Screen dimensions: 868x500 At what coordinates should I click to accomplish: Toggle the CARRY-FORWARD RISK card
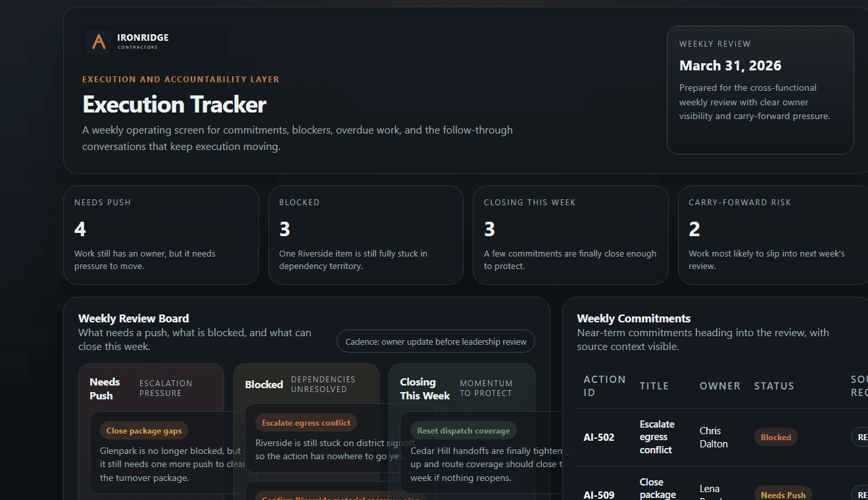775,235
